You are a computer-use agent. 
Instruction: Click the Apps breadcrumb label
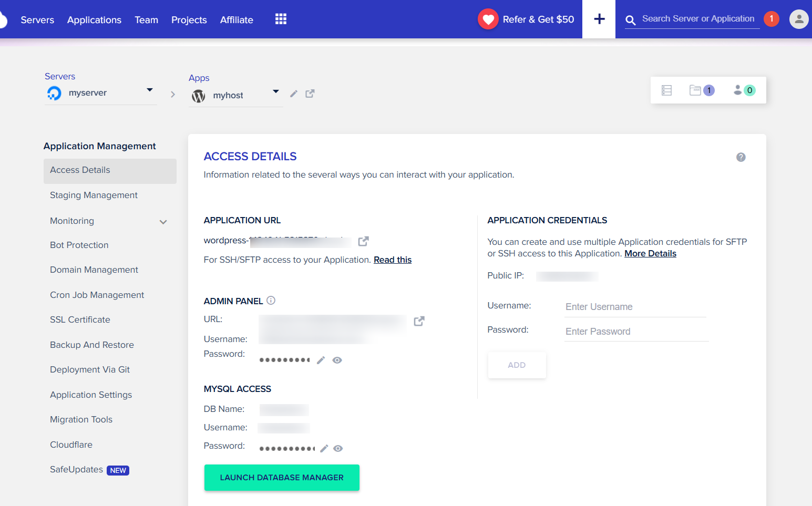[199, 78]
